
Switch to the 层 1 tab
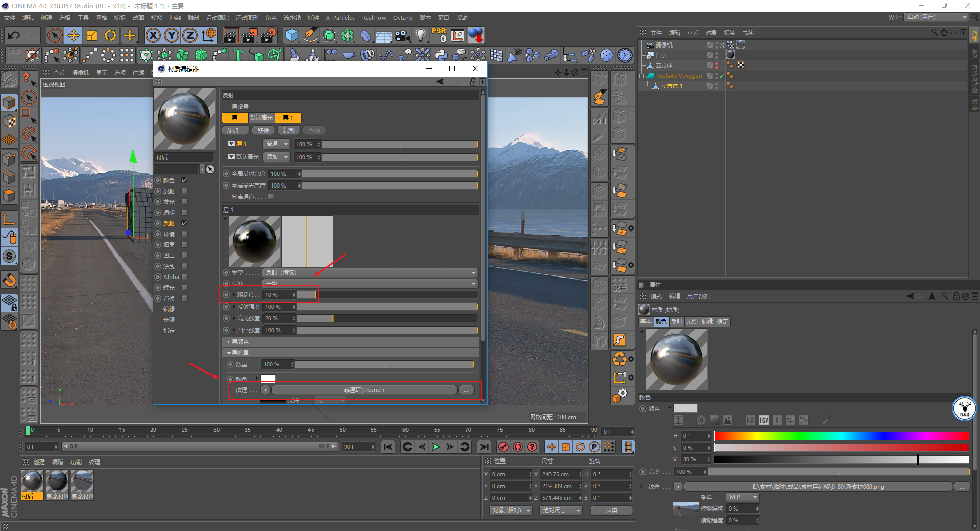288,118
